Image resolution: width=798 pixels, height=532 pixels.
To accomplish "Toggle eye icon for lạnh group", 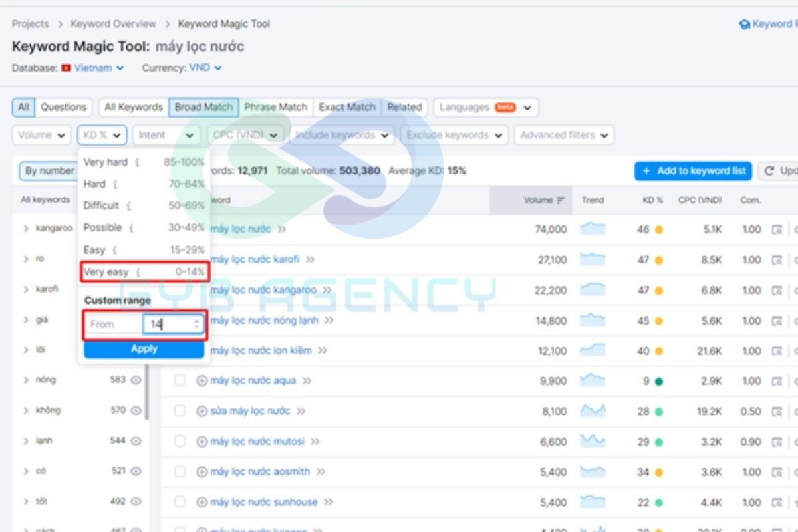I will tap(136, 441).
